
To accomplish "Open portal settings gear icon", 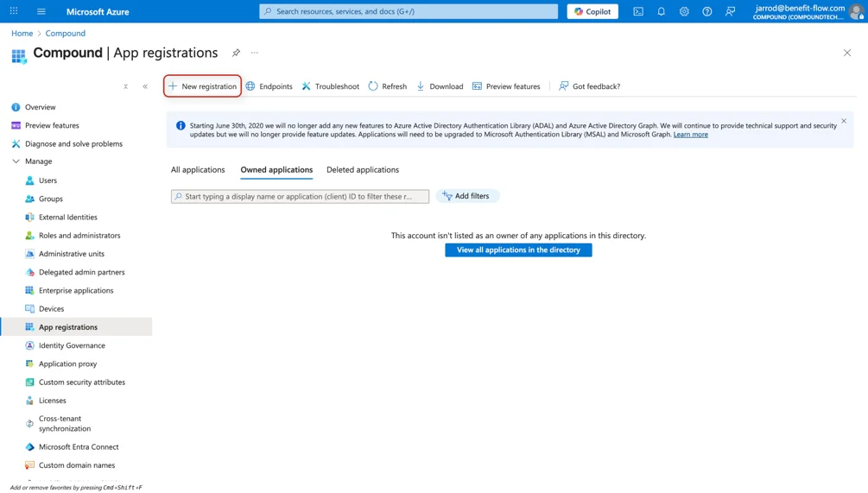I will pos(684,11).
